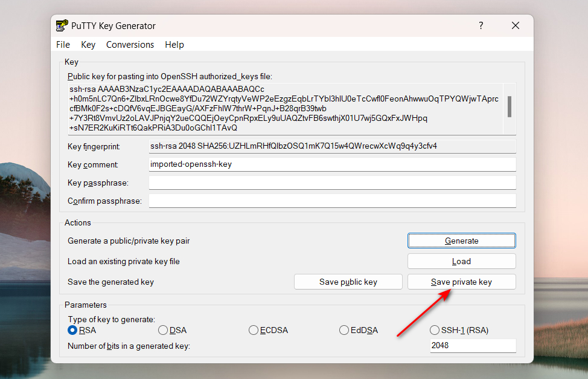Viewport: 588px width, 379px height.
Task: Click the Key comment field
Action: pos(332,164)
